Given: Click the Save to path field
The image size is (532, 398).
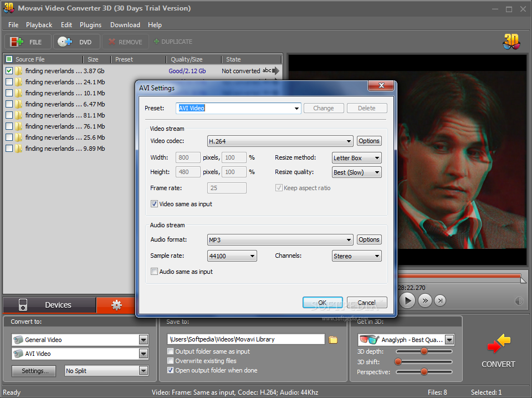Looking at the screenshot, I should click(246, 339).
